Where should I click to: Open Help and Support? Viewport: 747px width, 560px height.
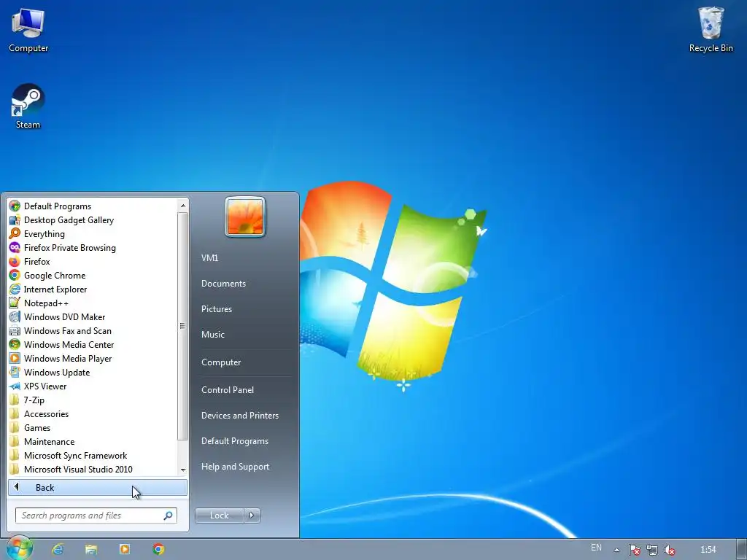coord(236,467)
